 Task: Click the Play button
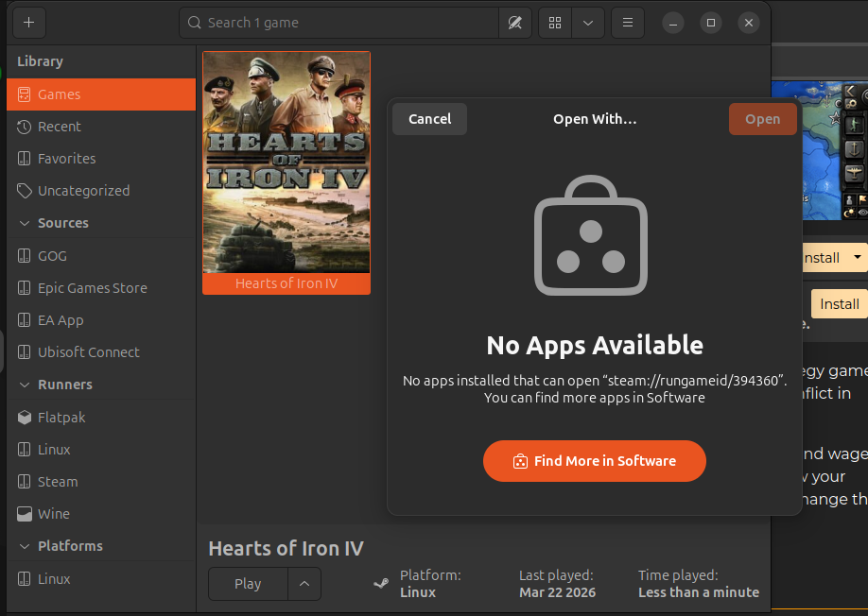[248, 584]
